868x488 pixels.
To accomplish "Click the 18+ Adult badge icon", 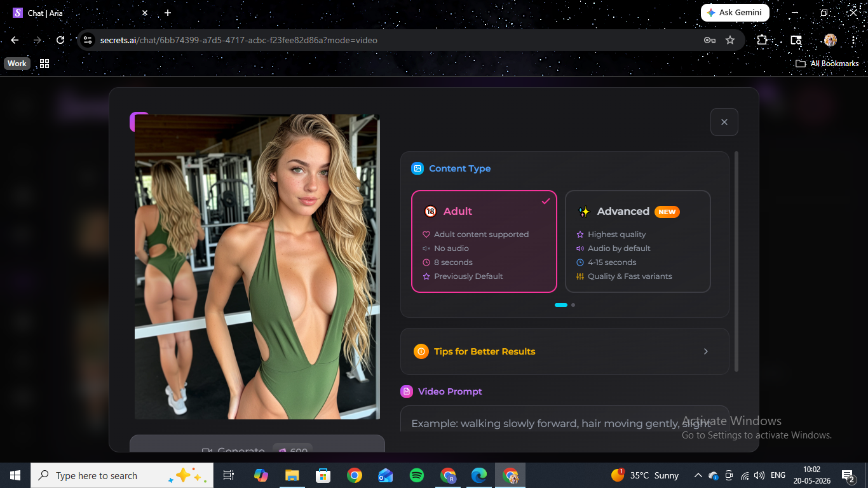I will point(430,212).
